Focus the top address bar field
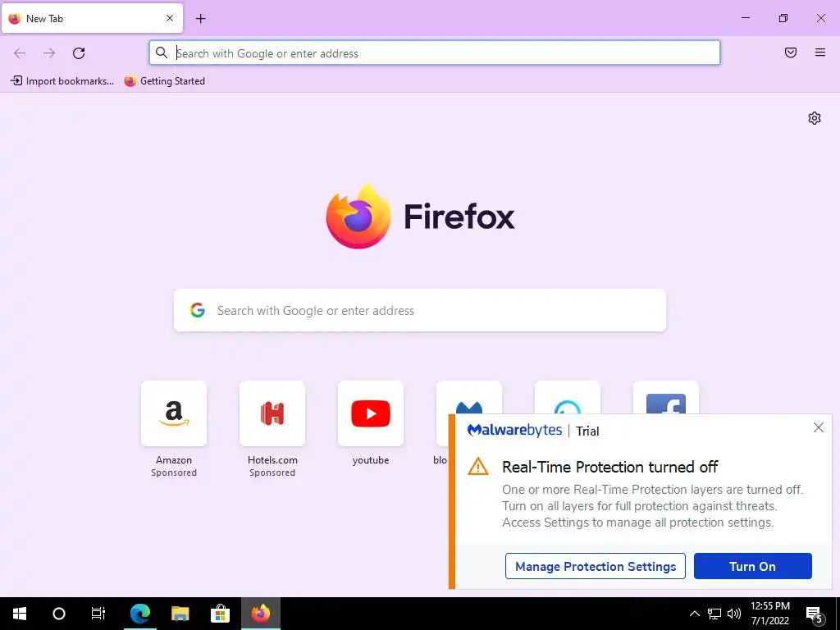Viewport: 840px width, 630px height. click(435, 53)
